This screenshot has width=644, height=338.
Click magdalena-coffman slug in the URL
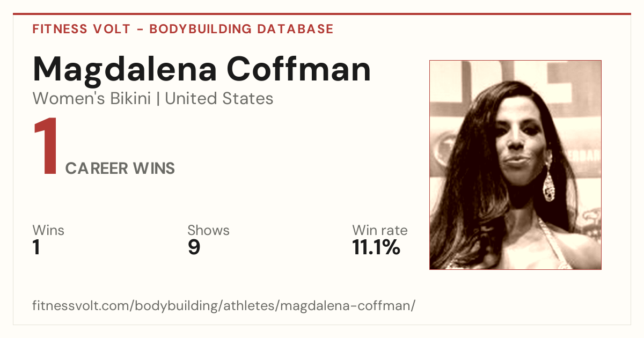click(x=346, y=306)
